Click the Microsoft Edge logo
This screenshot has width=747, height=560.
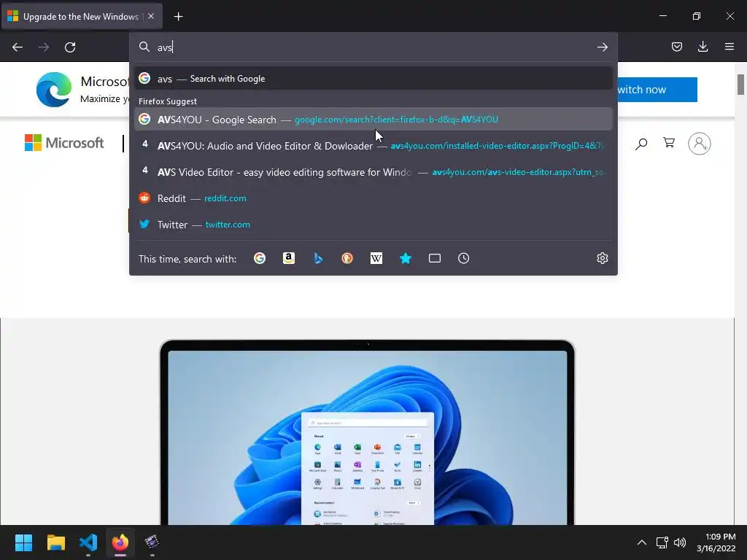(54, 90)
